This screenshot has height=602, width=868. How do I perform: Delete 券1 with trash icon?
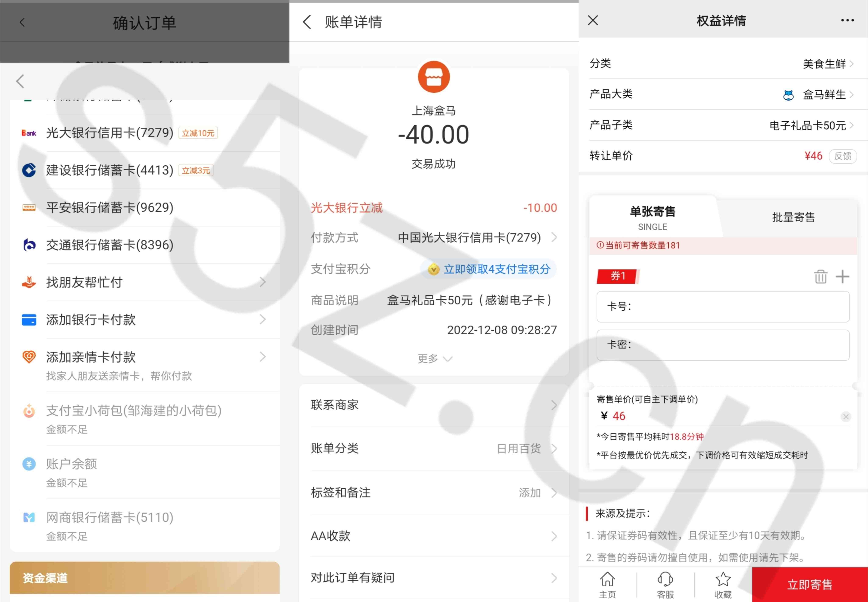click(x=821, y=277)
